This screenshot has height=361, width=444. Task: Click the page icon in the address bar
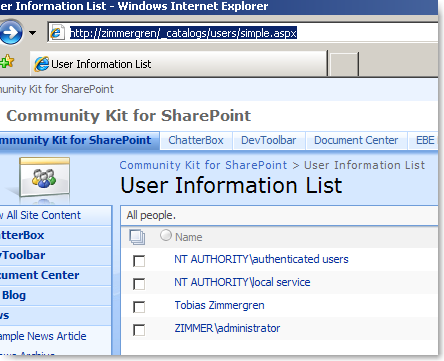tap(57, 33)
